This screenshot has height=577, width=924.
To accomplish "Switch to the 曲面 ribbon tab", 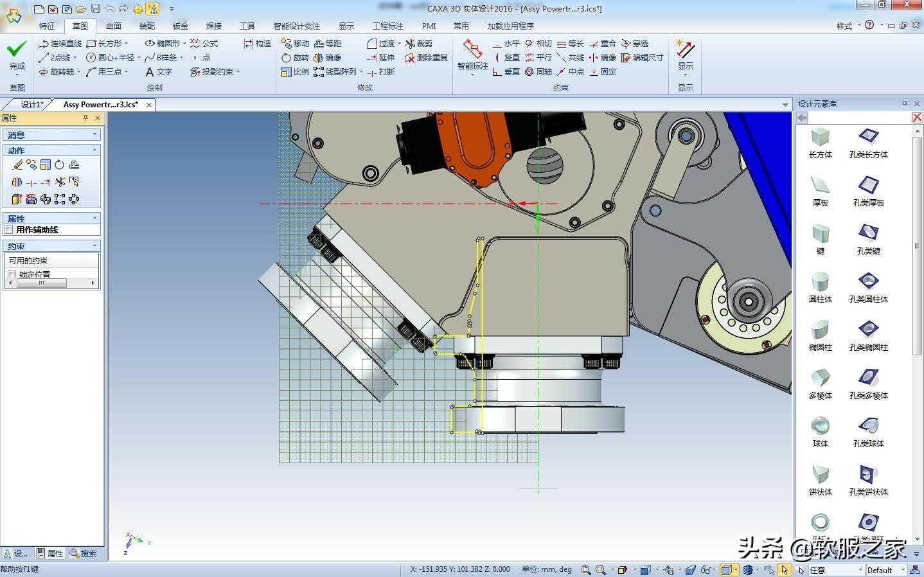I will (114, 26).
